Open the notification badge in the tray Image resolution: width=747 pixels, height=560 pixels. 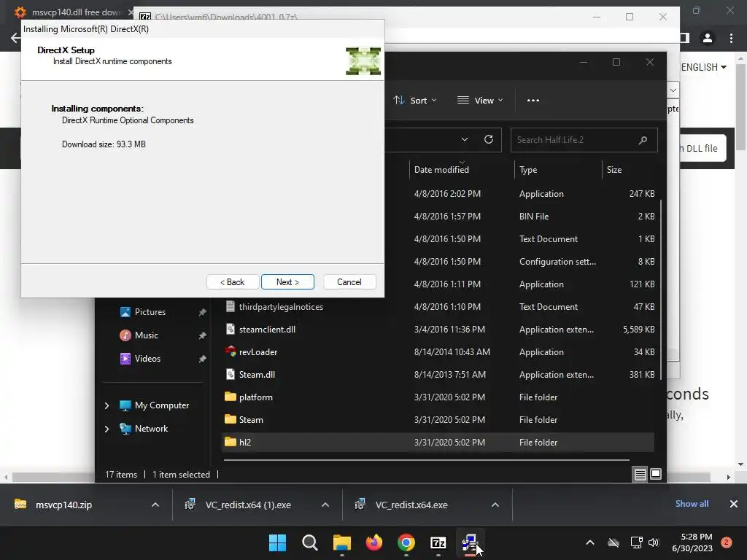(727, 542)
